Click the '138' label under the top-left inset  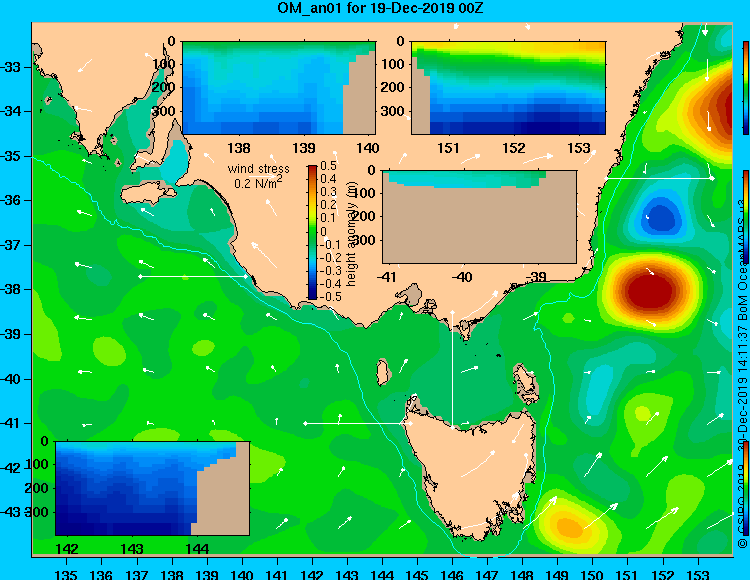click(239, 148)
